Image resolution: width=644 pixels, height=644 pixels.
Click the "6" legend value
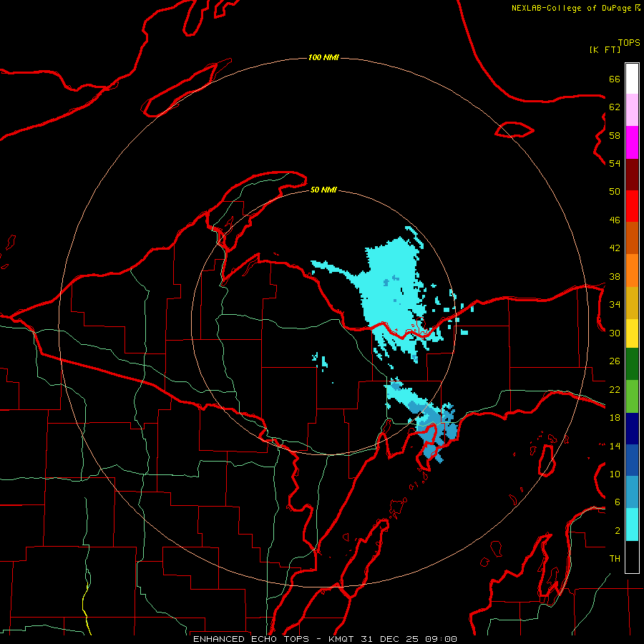click(x=618, y=502)
